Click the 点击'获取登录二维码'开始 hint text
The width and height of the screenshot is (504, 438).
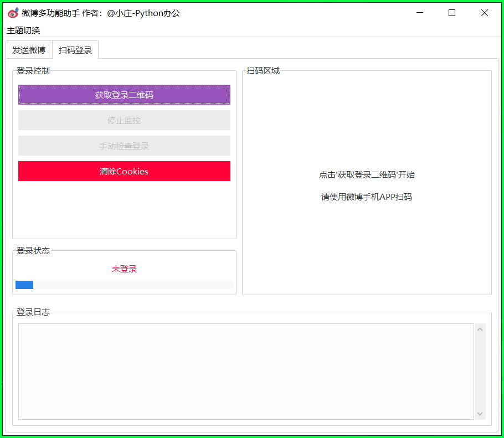[367, 175]
